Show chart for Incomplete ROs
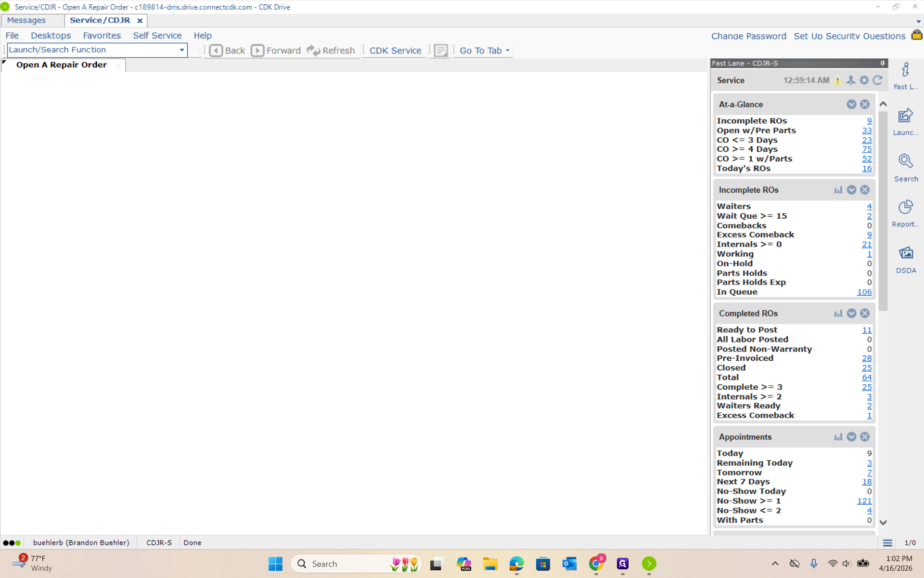Image resolution: width=924 pixels, height=578 pixels. click(x=838, y=190)
